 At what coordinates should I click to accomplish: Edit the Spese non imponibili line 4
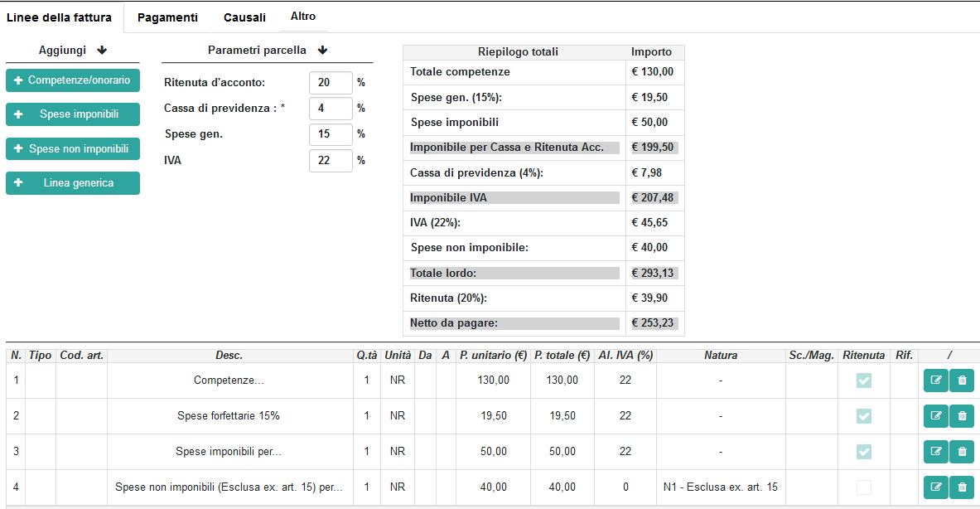click(x=936, y=487)
